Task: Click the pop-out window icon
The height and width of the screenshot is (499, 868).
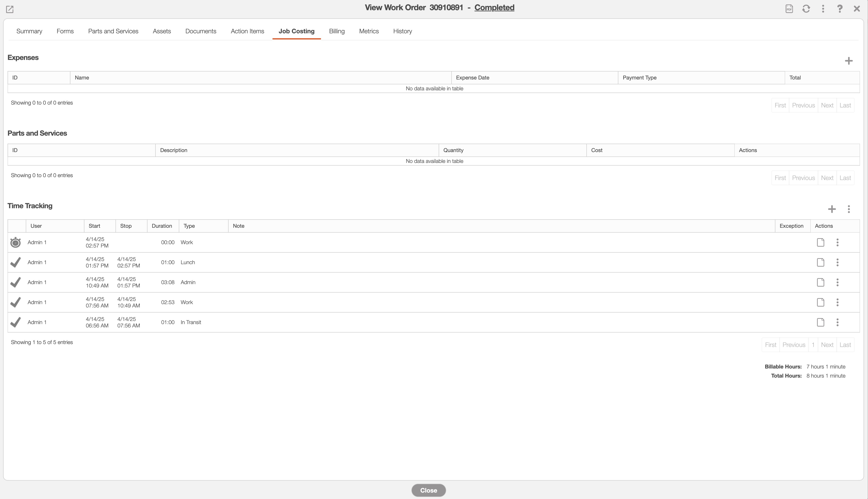Action: [10, 9]
